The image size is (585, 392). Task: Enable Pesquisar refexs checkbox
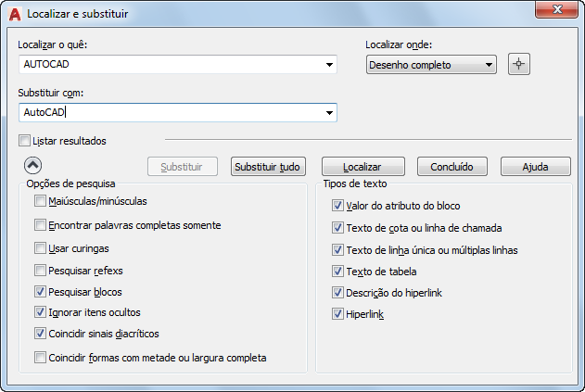(40, 270)
